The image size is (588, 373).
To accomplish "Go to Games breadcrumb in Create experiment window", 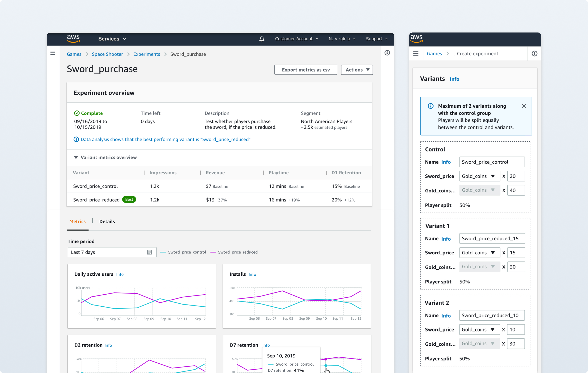I will coord(434,54).
